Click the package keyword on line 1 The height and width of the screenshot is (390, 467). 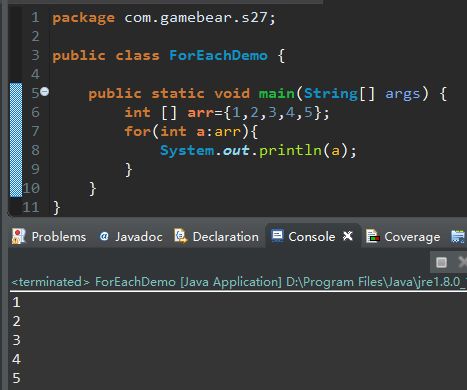point(83,18)
